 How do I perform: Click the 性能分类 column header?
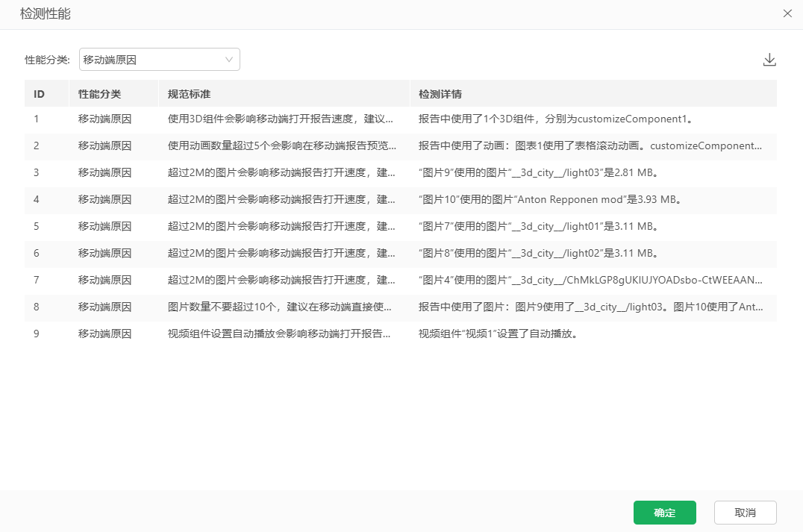point(99,94)
